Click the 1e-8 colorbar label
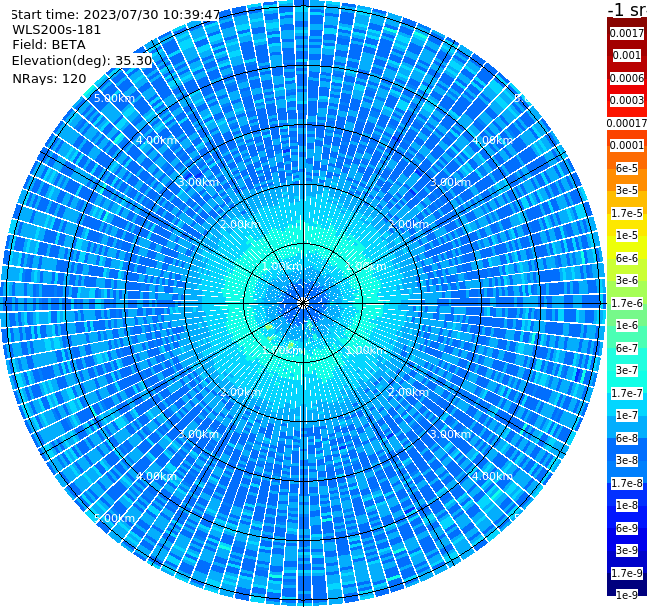The image size is (647, 607). click(x=627, y=505)
